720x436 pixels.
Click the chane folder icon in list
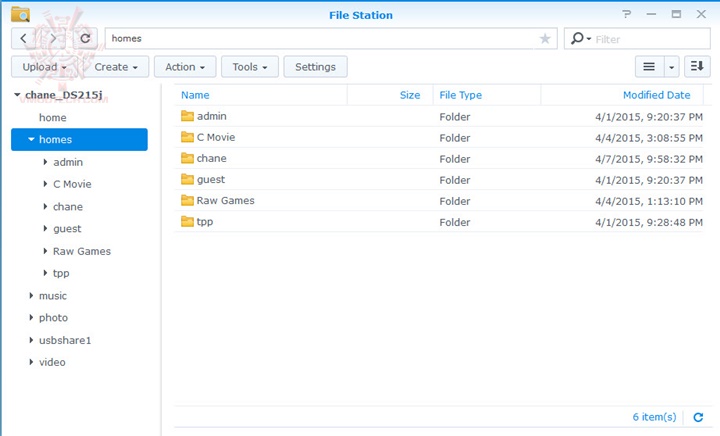click(x=187, y=158)
